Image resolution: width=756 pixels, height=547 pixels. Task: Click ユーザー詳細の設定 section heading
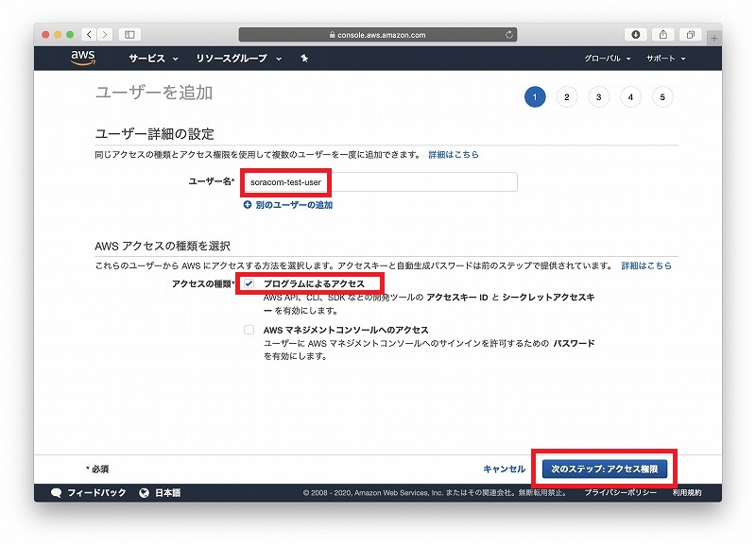[x=155, y=133]
